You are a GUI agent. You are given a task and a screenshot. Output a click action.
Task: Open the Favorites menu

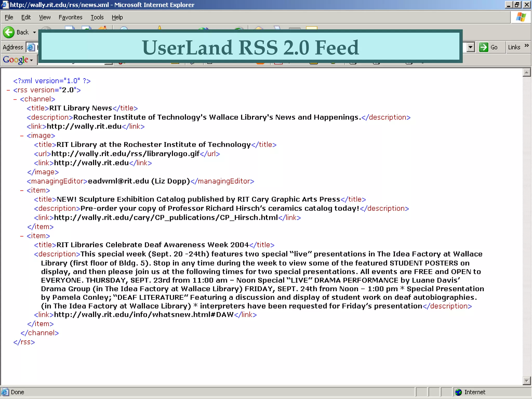coord(70,17)
